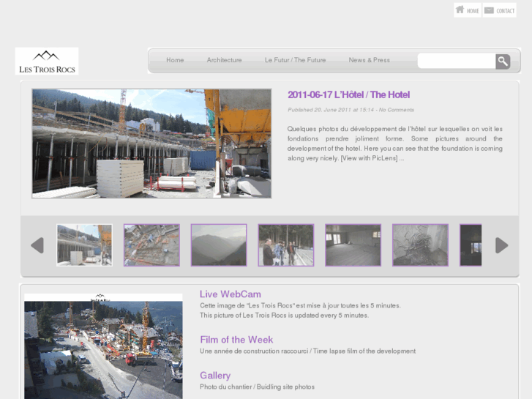
Task: Select the thumbnail with people standing
Action: click(286, 245)
